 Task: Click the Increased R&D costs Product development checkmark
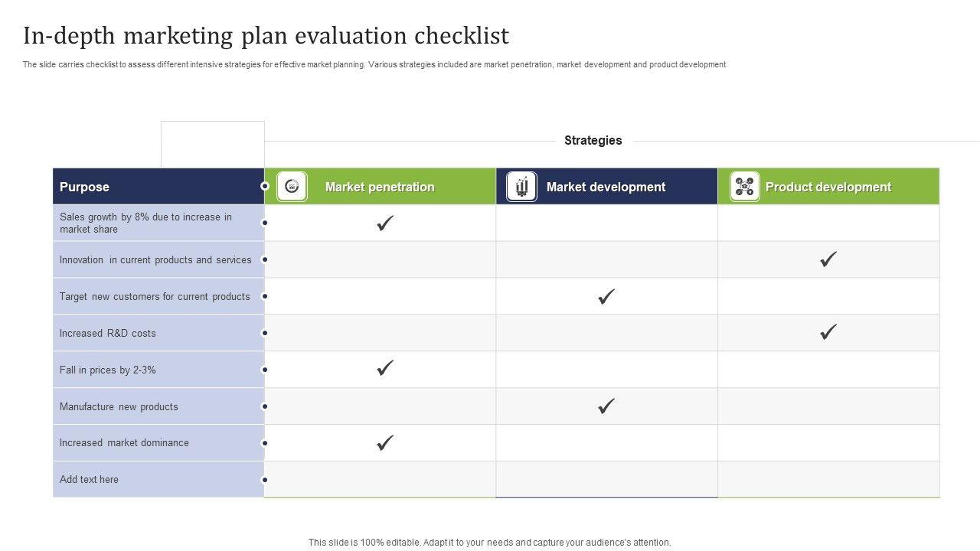coord(828,332)
